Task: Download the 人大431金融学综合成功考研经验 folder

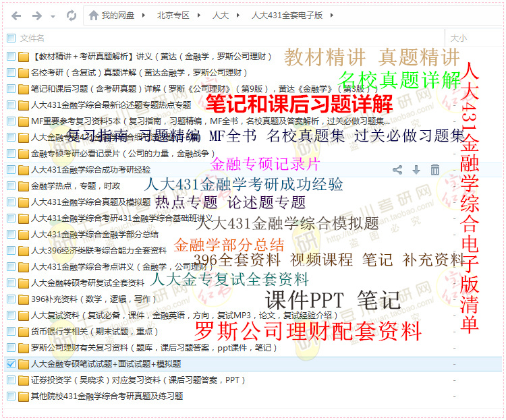Action: click(x=416, y=170)
